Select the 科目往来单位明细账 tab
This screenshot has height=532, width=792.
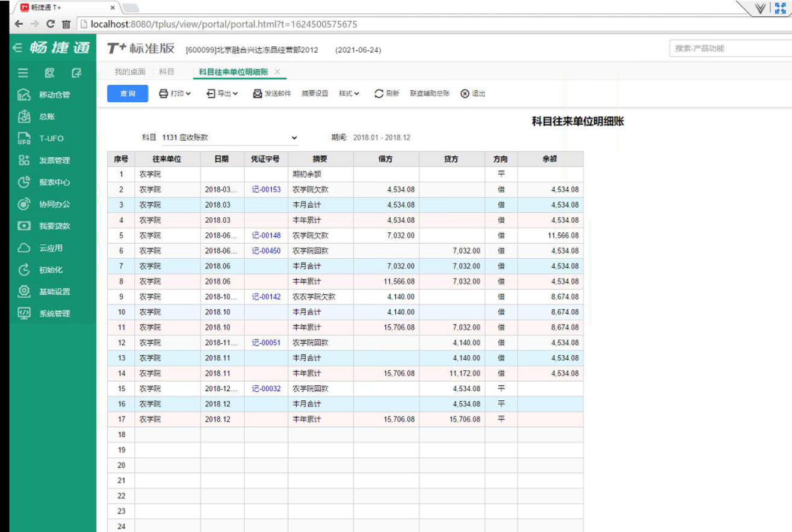(234, 72)
